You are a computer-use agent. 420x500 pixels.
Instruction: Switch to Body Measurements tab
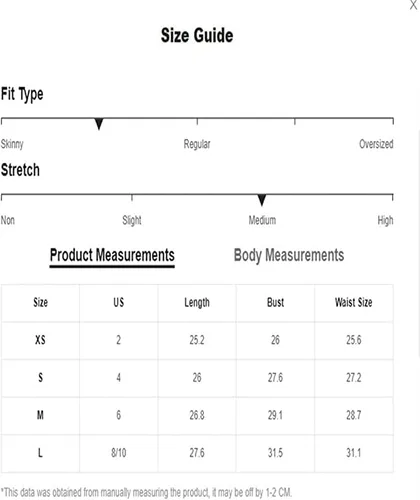click(x=289, y=256)
